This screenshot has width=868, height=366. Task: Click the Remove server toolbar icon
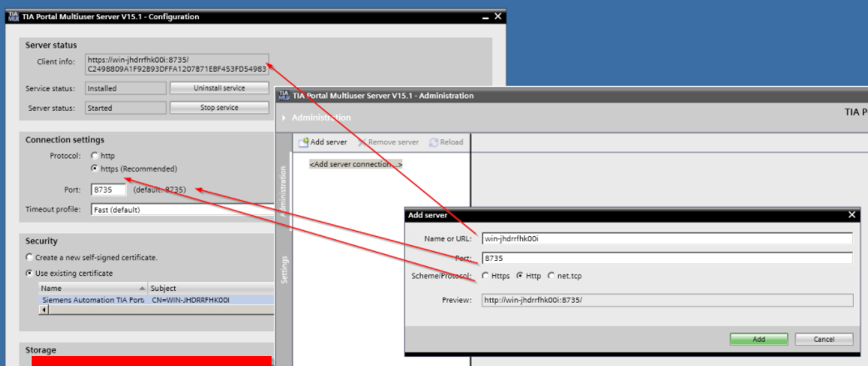362,143
